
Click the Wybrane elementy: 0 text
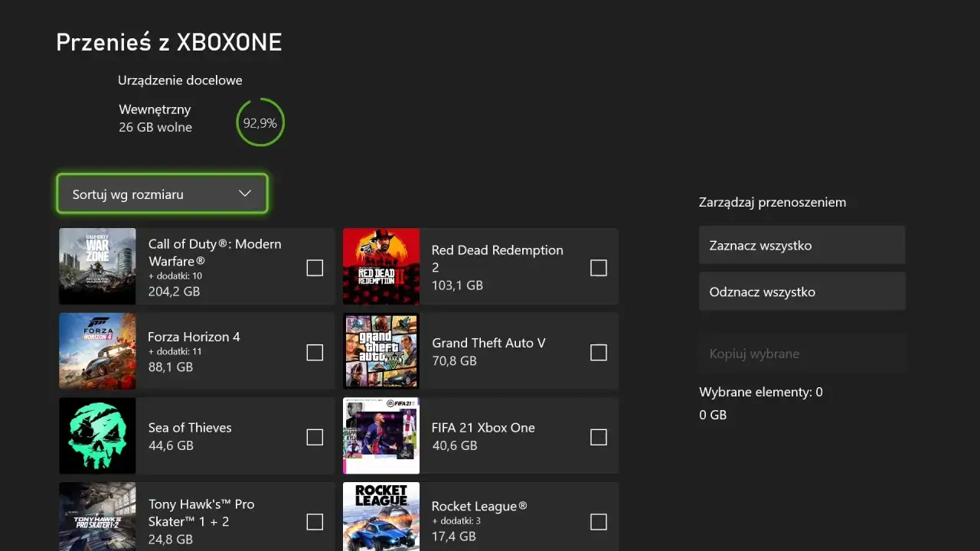pos(761,392)
